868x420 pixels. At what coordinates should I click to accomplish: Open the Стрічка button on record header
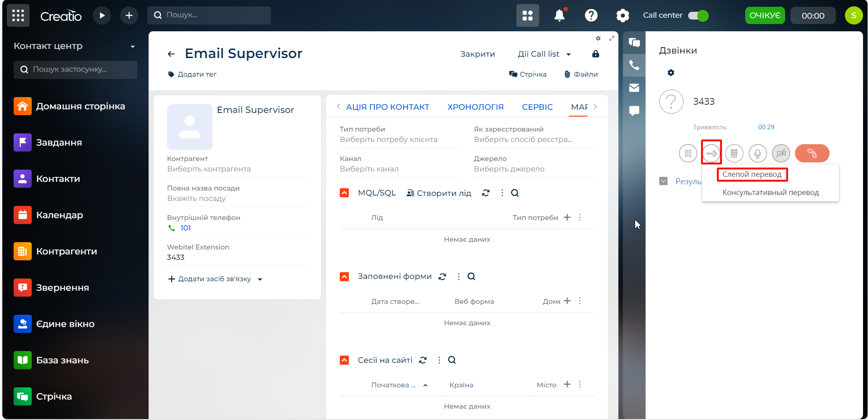pyautogui.click(x=528, y=74)
